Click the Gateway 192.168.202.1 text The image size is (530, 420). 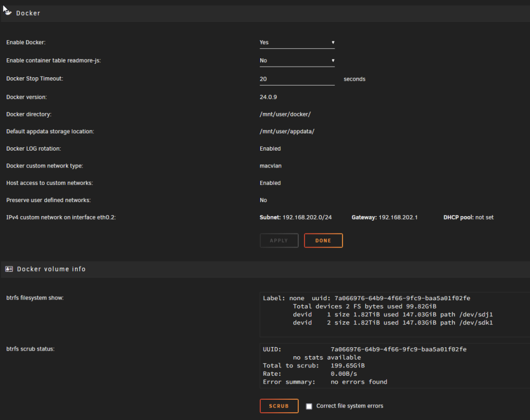point(384,217)
